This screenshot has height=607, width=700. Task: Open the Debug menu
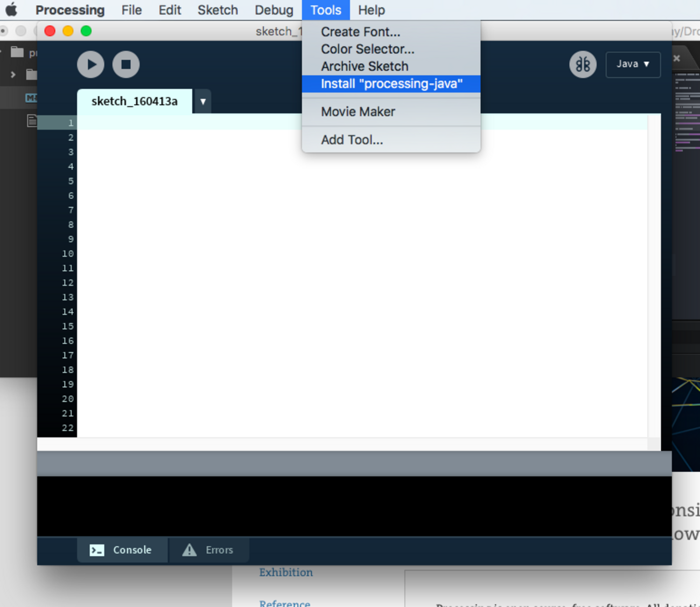click(x=274, y=10)
